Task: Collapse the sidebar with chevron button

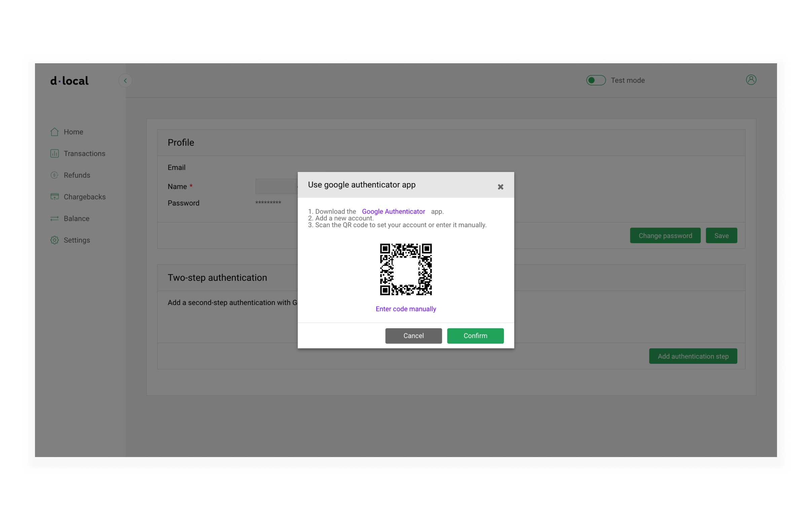Action: 125,80
